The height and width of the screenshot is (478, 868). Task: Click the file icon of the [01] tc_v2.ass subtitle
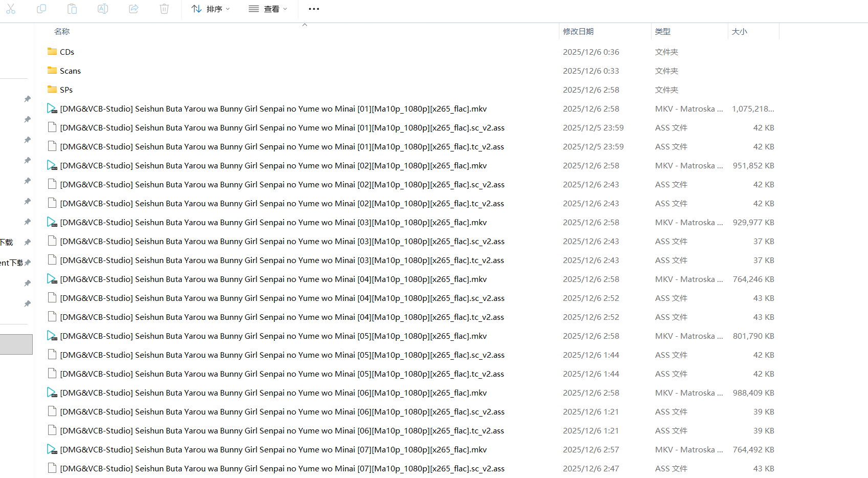coord(52,146)
